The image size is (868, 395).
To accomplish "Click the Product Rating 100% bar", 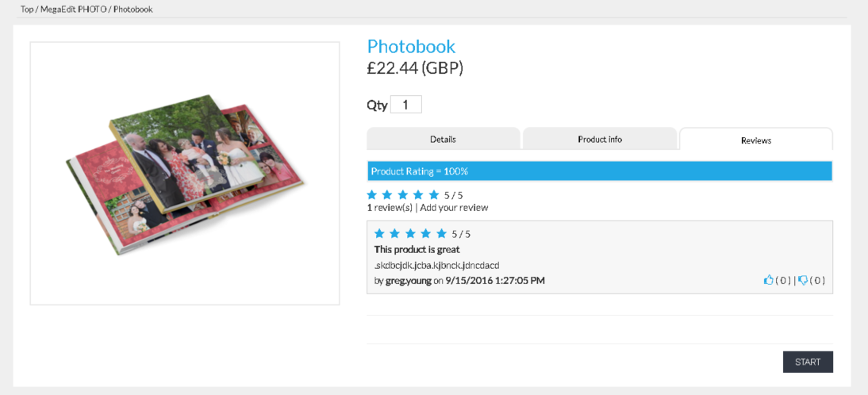I will (x=599, y=171).
